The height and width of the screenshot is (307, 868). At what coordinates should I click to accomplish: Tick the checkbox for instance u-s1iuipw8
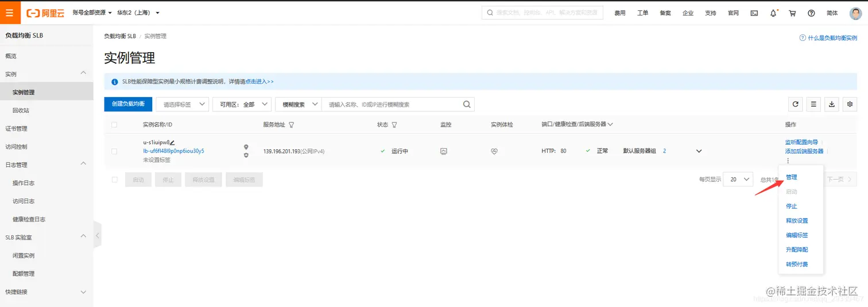click(114, 151)
